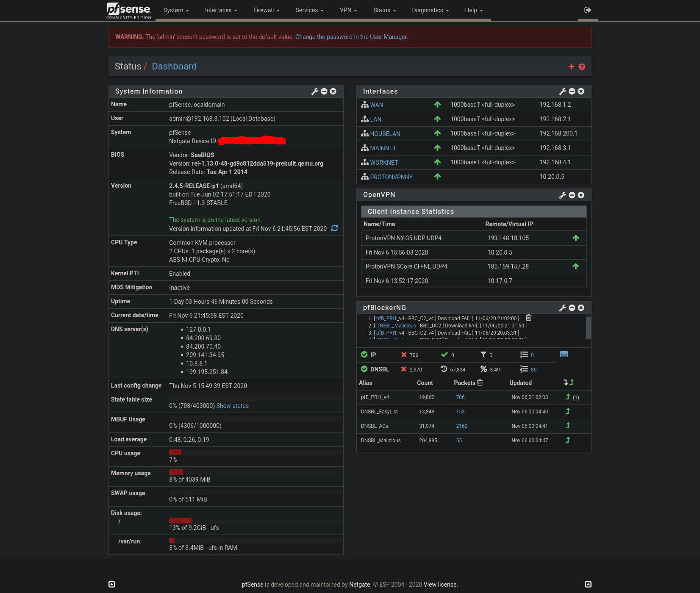Close the System Information widget
Screen dimensions: 700x593
(x=333, y=91)
